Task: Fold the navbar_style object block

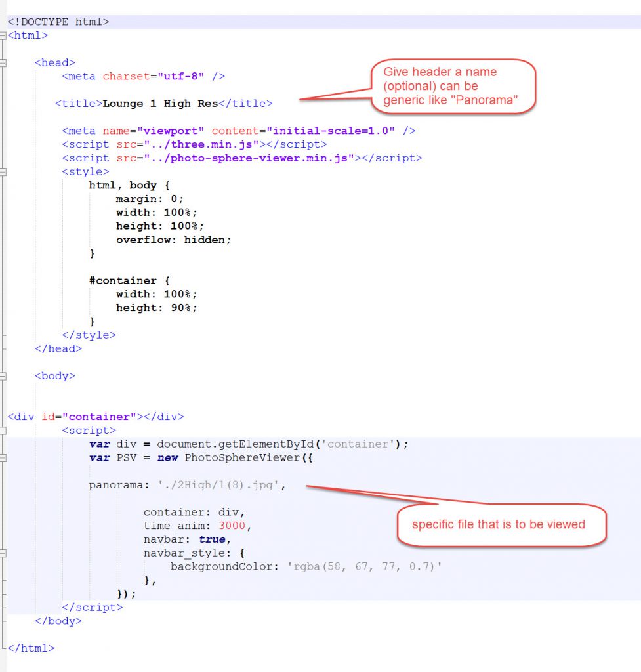Action: point(3,553)
